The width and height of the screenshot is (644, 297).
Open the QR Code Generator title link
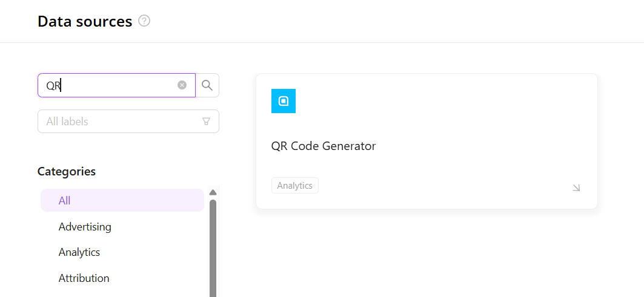click(324, 146)
